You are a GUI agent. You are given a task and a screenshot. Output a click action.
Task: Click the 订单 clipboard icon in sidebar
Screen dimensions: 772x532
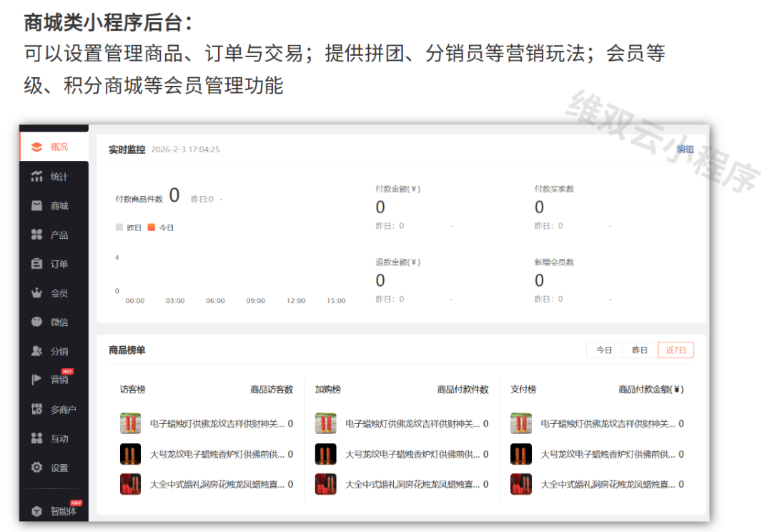[37, 264]
